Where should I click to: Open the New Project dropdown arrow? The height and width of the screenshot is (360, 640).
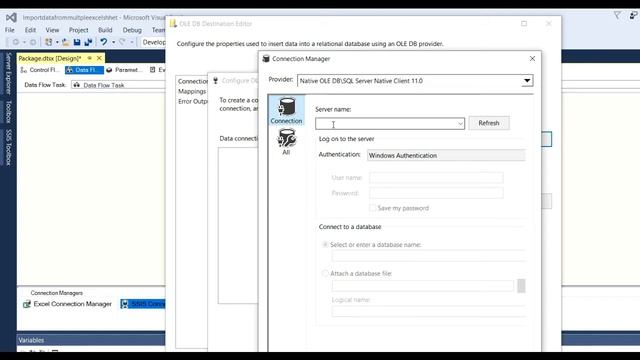[57, 42]
